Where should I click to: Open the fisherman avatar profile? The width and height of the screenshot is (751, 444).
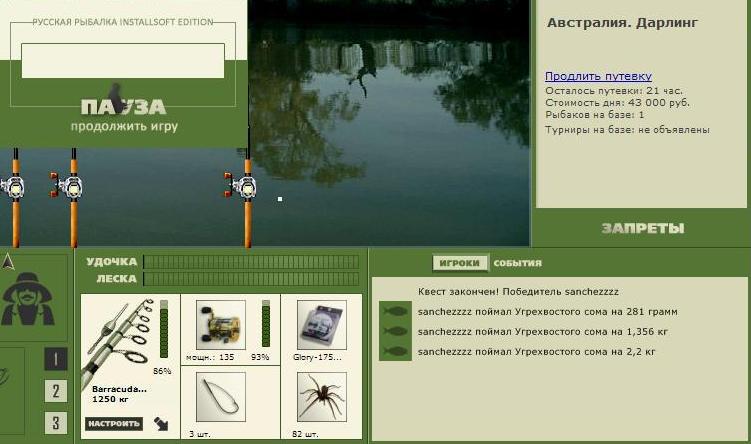(28, 299)
